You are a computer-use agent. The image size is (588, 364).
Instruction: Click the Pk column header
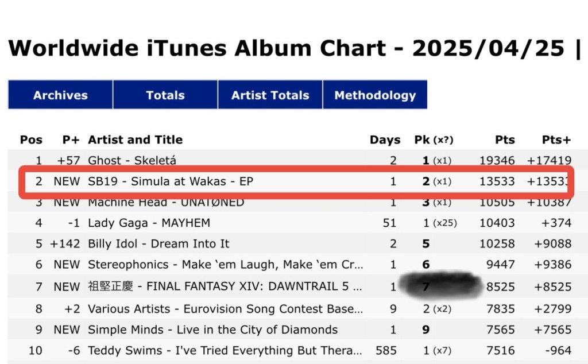423,140
